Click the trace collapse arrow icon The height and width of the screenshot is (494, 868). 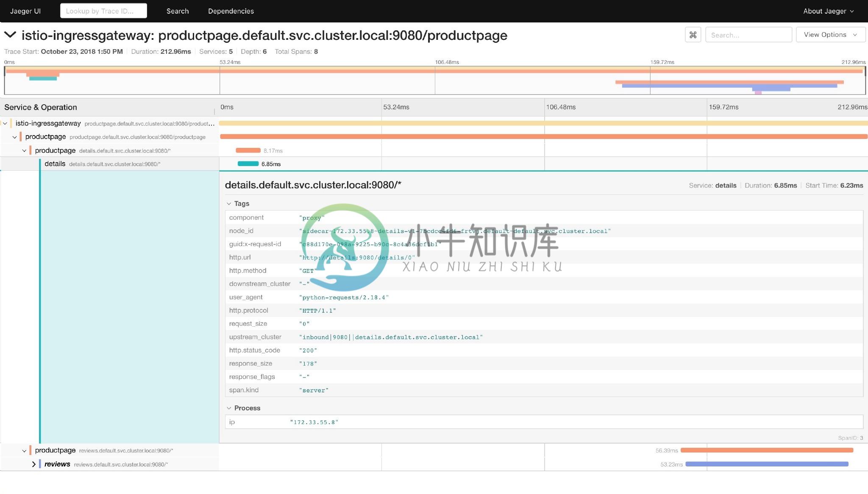point(10,35)
